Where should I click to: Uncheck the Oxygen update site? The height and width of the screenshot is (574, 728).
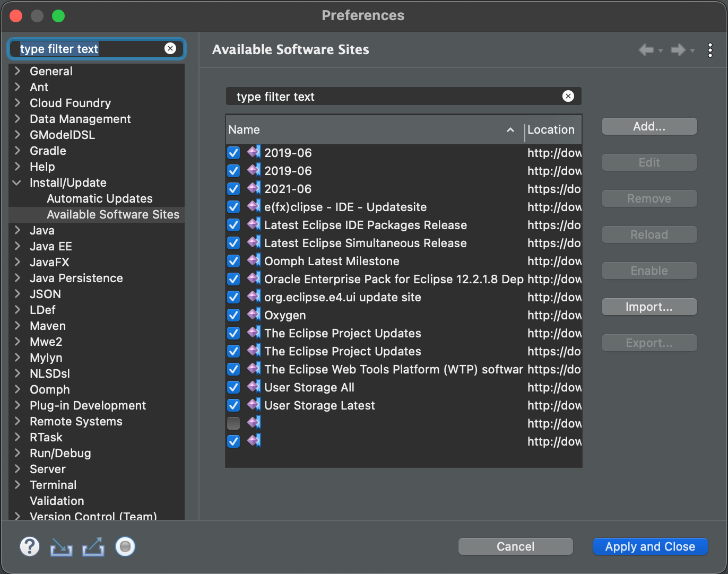(x=233, y=315)
